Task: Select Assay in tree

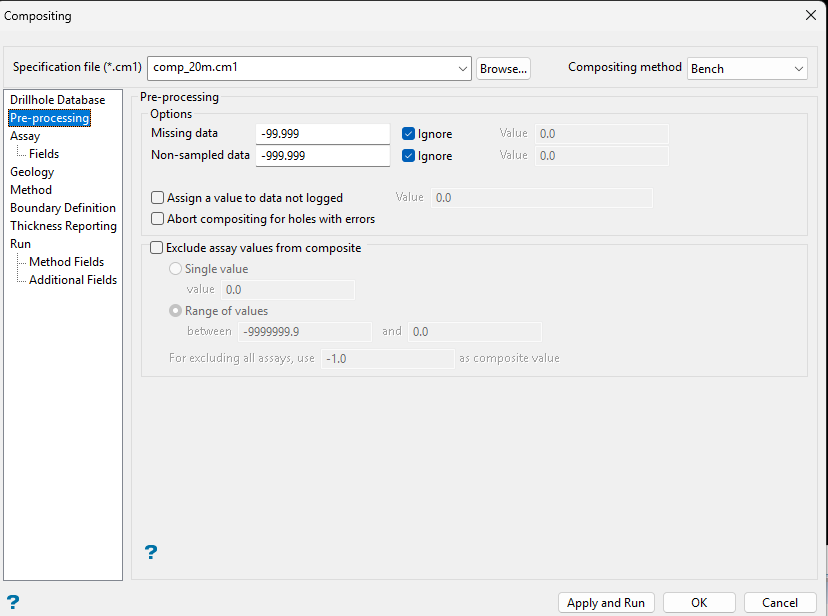Action: 25,136
